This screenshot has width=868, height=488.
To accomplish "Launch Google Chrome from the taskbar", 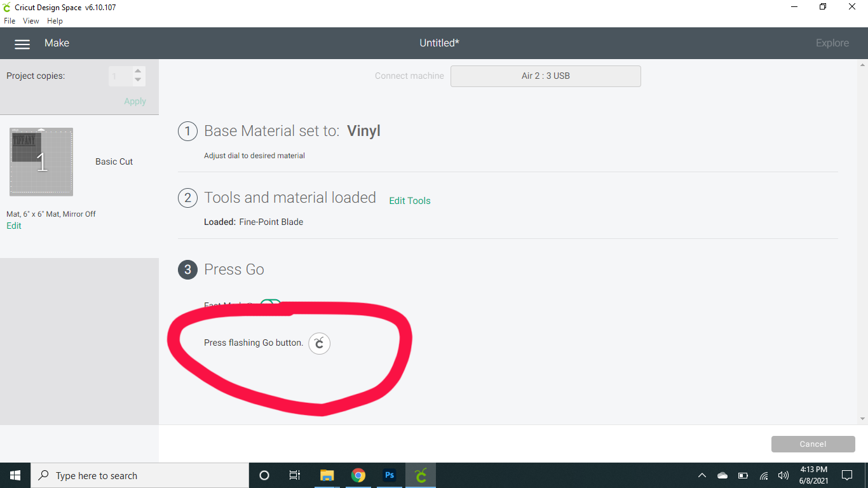I will 358,475.
